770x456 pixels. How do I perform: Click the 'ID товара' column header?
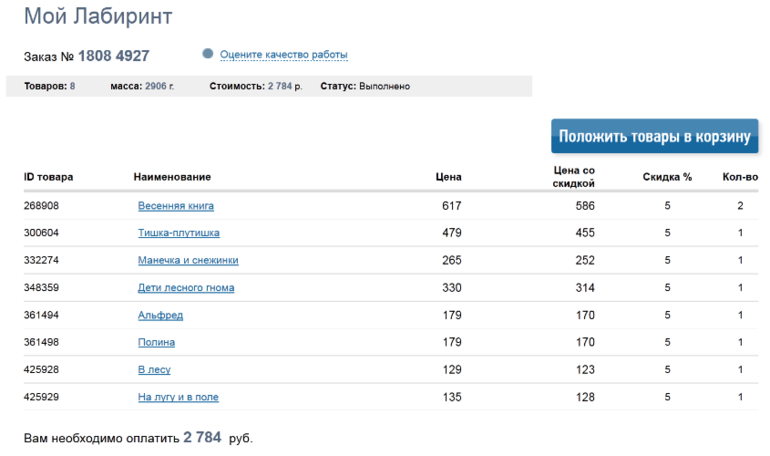click(48, 177)
